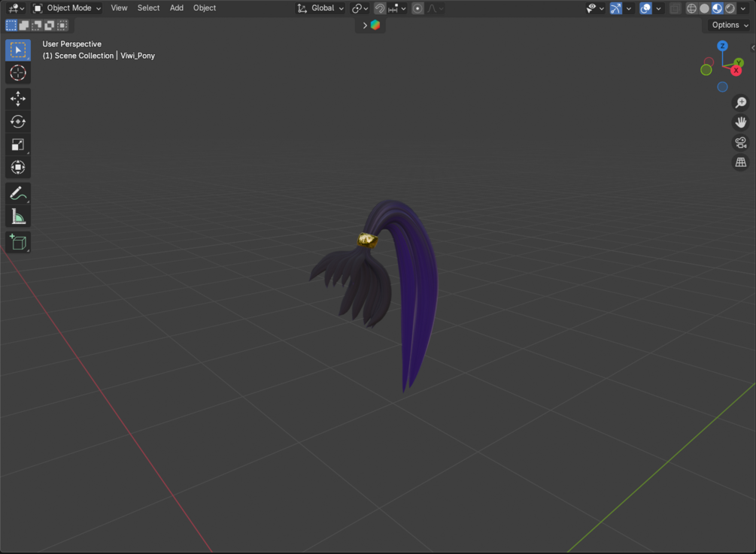The width and height of the screenshot is (756, 554).
Task: Click the gold hair tie on ponytail
Action: click(x=367, y=240)
